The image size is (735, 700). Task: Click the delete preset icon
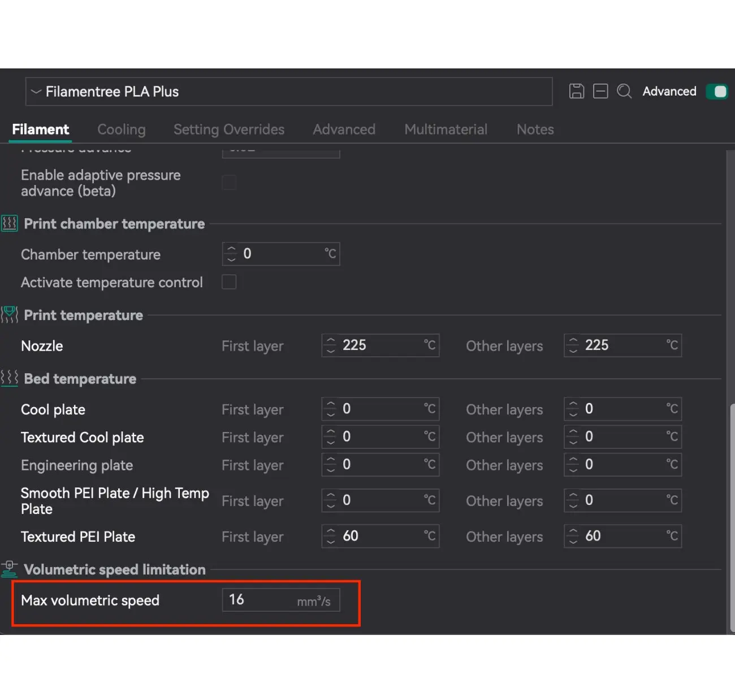coord(600,91)
